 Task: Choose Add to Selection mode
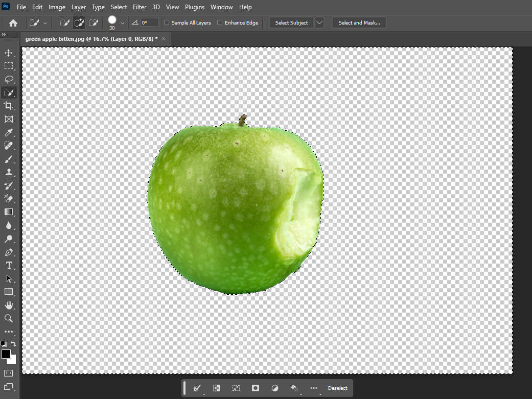coord(79,22)
